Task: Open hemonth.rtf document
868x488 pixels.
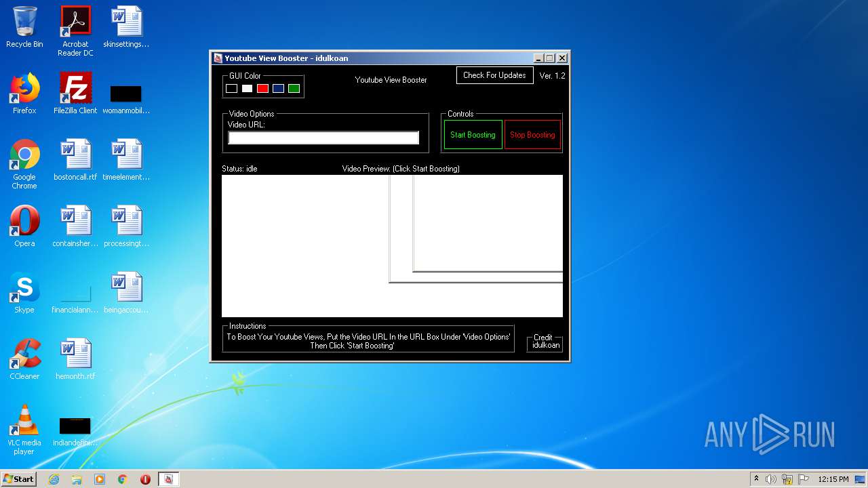Action: click(x=75, y=360)
